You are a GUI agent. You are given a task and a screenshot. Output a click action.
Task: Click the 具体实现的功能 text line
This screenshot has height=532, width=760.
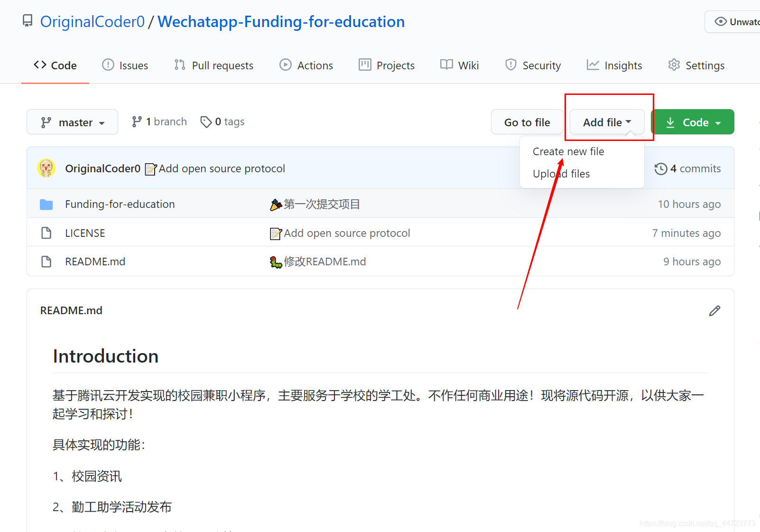tap(99, 445)
